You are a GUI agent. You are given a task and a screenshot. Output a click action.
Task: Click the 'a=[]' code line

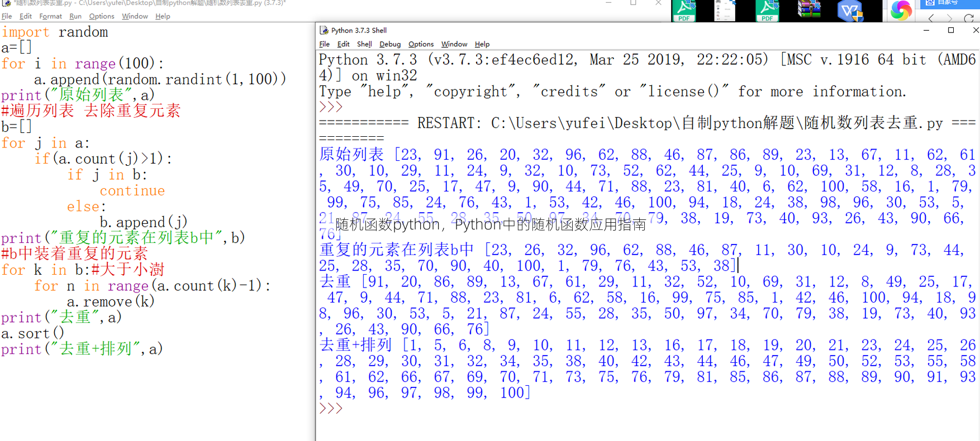click(17, 48)
